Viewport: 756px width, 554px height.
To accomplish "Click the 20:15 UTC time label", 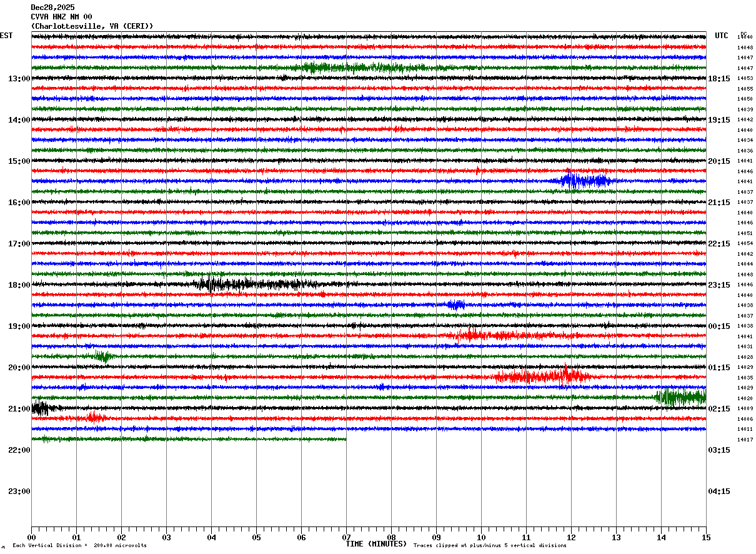I will pyautogui.click(x=719, y=161).
